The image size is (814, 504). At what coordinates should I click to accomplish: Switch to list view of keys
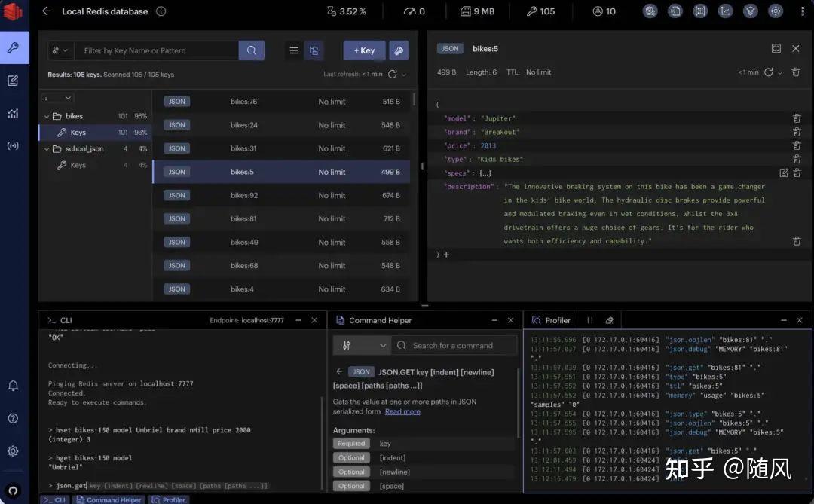tap(294, 50)
